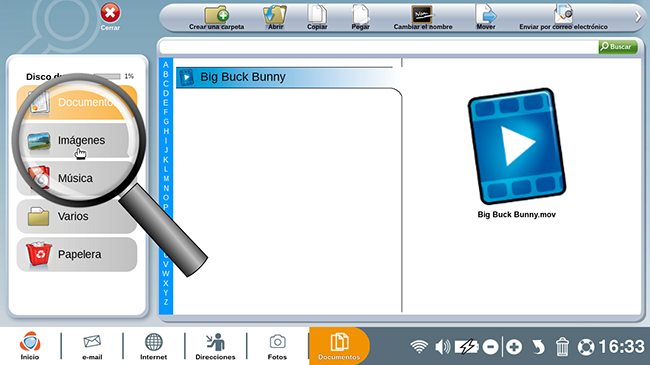Click the Copiar toolbar icon

pyautogui.click(x=317, y=15)
